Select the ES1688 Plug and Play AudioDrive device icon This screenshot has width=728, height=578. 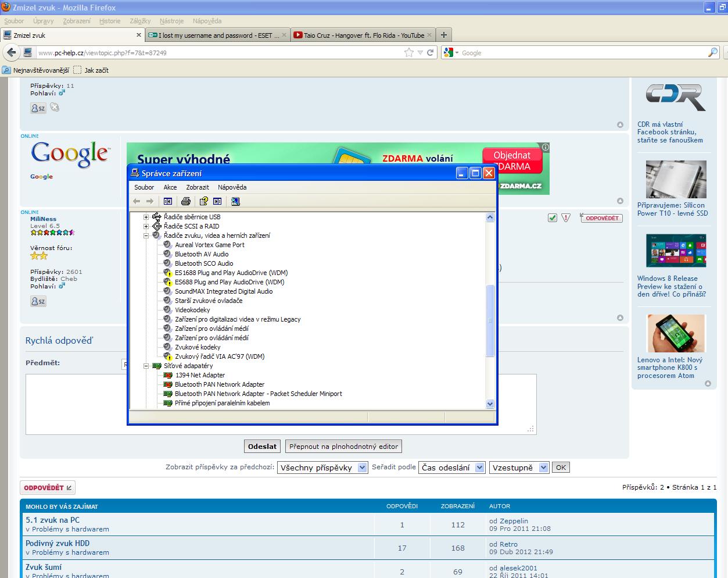(x=168, y=273)
